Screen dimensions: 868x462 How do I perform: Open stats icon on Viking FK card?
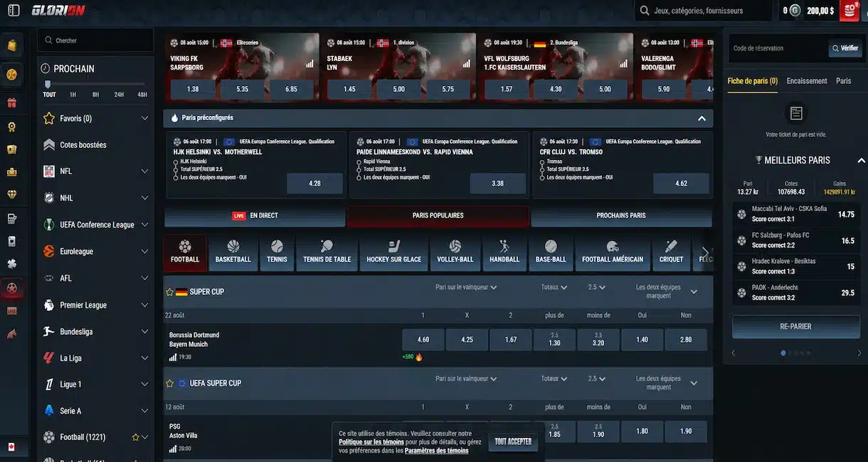tap(309, 63)
